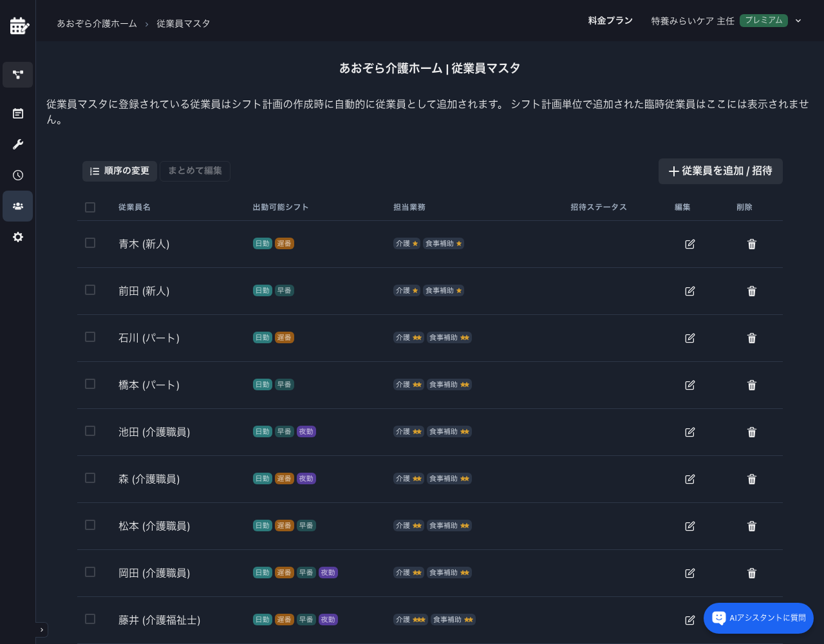Image resolution: width=824 pixels, height=644 pixels.
Task: Click the 順序の変更 button
Action: [119, 171]
